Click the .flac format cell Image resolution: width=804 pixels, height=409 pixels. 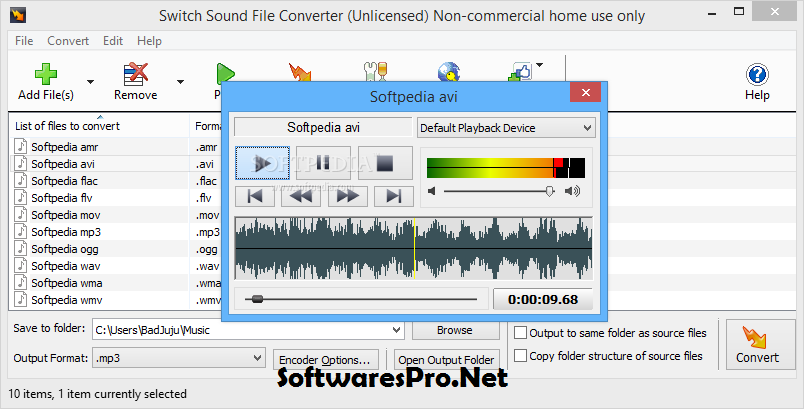[207, 181]
